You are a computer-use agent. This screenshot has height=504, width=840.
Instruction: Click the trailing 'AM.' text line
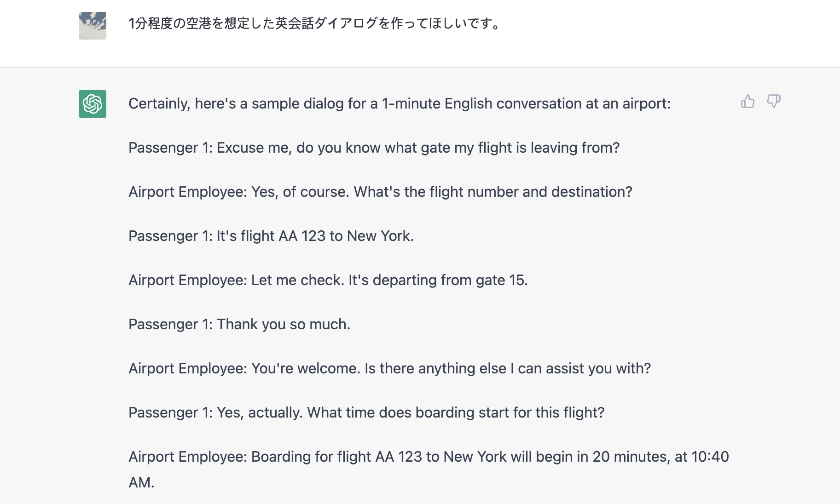[x=141, y=482]
